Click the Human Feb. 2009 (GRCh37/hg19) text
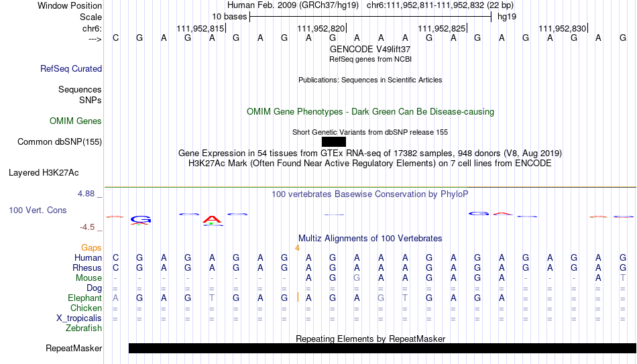Screen dimensions: 637x364 (293, 5)
